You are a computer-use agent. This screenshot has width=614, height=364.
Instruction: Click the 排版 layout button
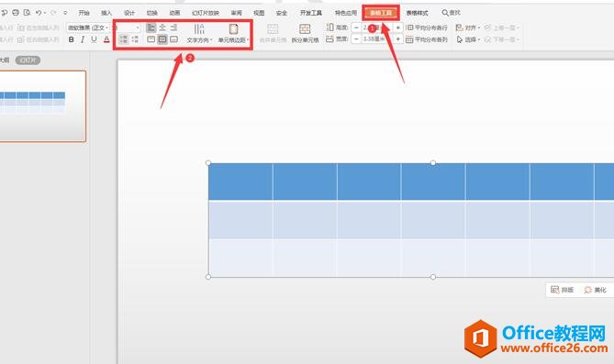pyautogui.click(x=562, y=290)
